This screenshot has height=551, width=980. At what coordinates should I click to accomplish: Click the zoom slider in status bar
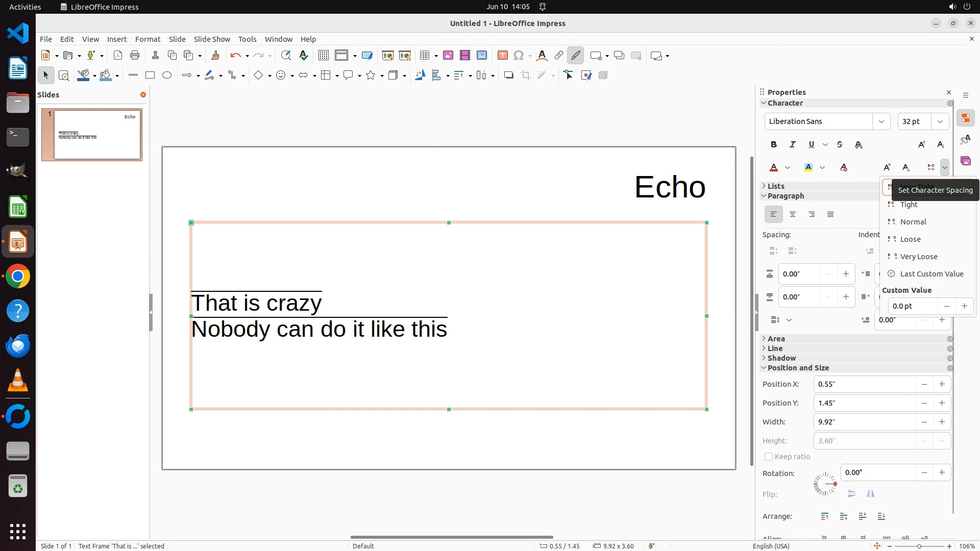pyautogui.click(x=919, y=546)
